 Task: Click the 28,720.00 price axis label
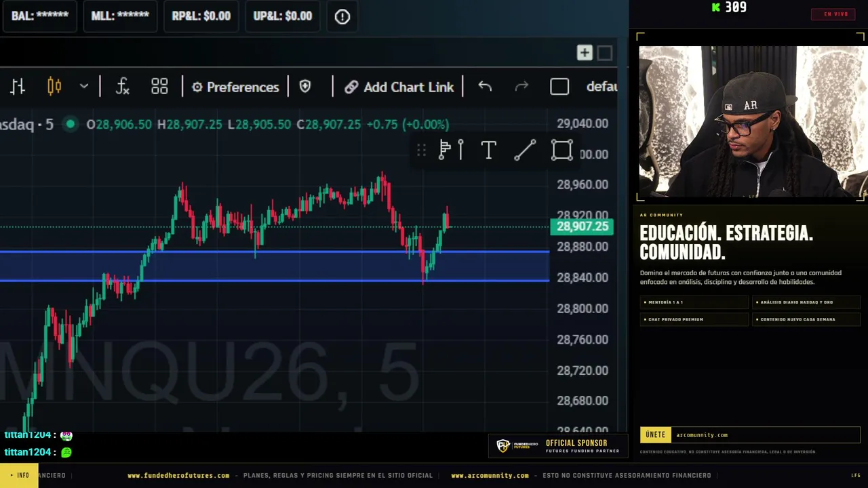tap(583, 371)
